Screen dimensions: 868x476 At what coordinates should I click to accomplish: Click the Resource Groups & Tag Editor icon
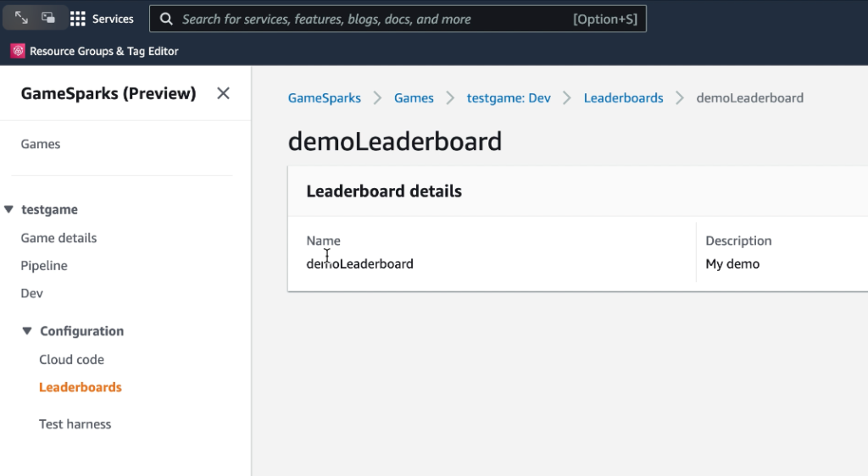18,51
